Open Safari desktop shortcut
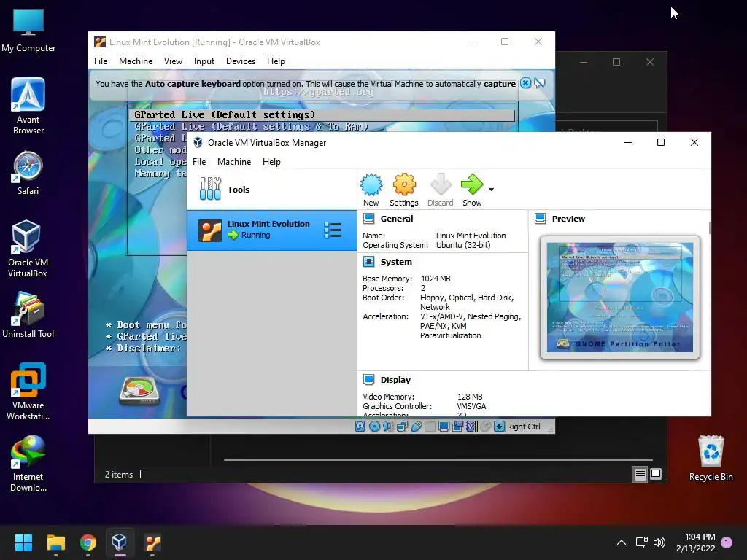This screenshot has width=747, height=560. [28, 174]
